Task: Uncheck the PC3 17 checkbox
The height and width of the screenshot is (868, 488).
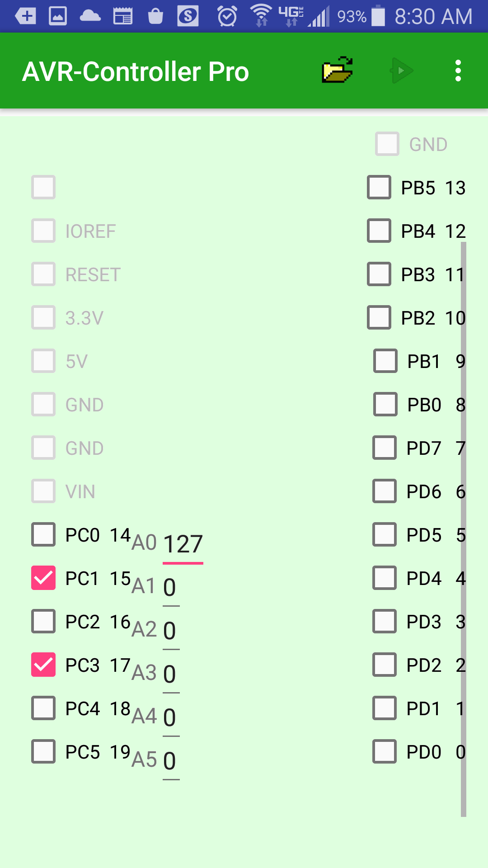Action: click(x=43, y=665)
